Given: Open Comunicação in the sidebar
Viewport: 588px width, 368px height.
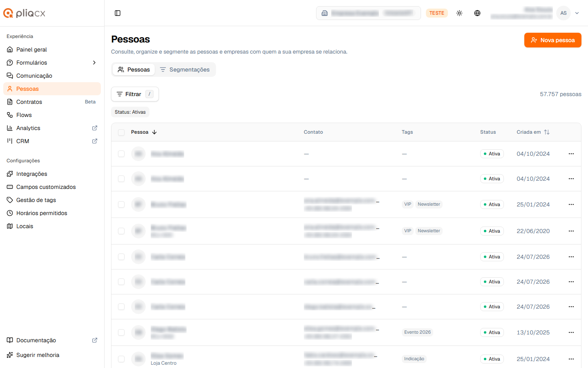Looking at the screenshot, I should [52, 76].
